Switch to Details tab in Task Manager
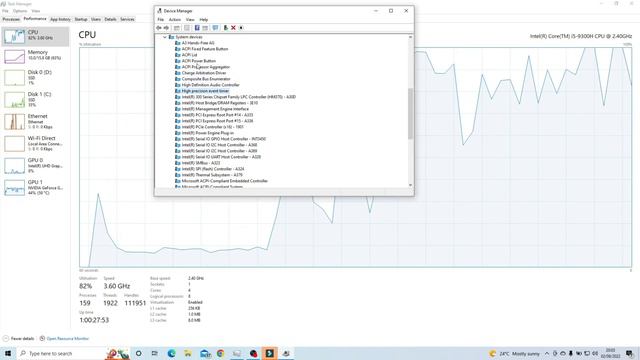This screenshot has width=640, height=360. [x=110, y=19]
